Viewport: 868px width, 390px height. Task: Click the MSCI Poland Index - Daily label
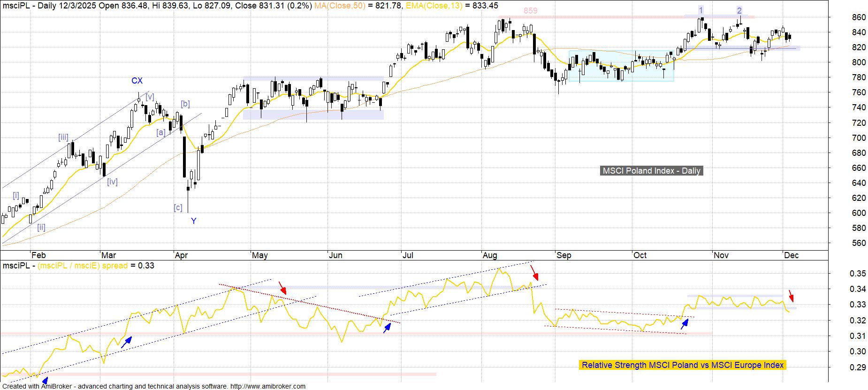pos(651,171)
